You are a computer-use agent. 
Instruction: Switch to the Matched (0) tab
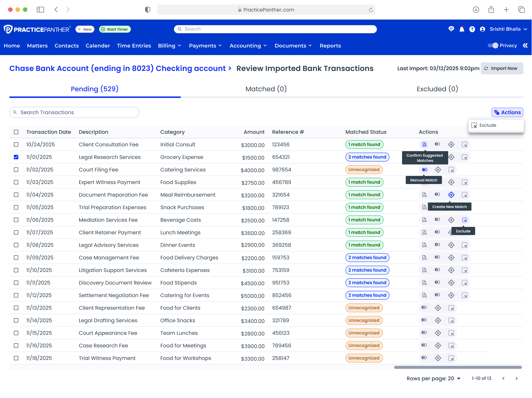266,89
